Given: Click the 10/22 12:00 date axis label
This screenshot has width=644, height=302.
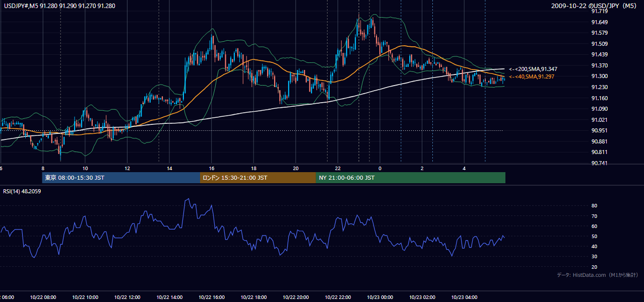Looking at the screenshot, I should [127, 297].
